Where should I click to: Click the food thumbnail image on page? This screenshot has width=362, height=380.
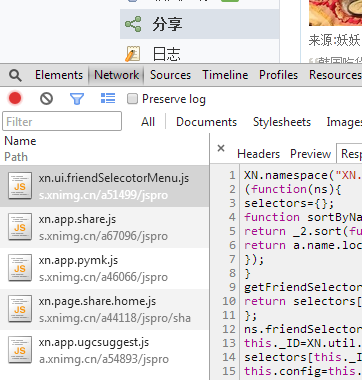[x=335, y=13]
